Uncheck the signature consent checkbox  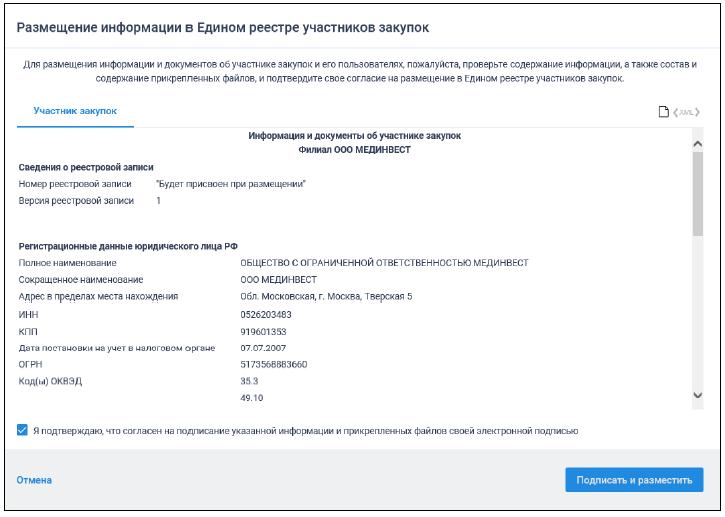(x=23, y=431)
